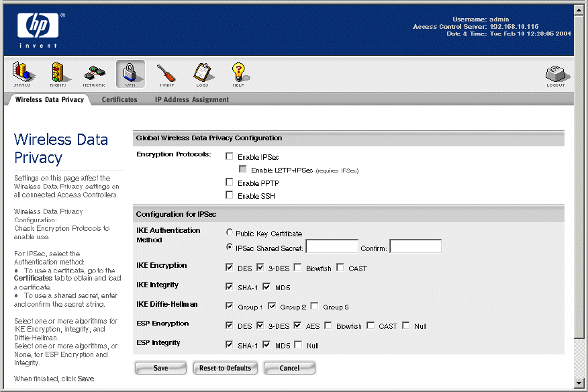This screenshot has height=392, width=588.
Task: Enable IPSec checkbox
Action: 229,156
